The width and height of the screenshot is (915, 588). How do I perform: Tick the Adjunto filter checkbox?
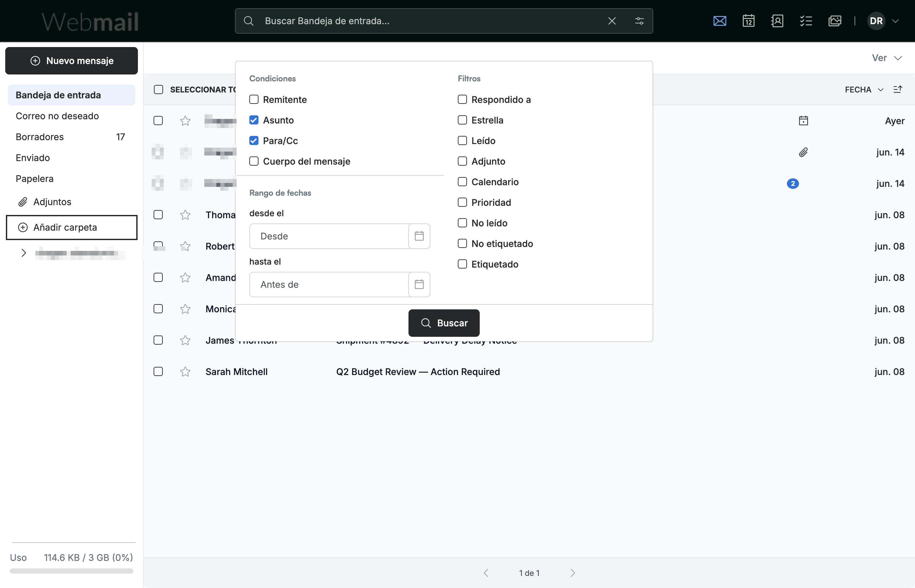pyautogui.click(x=462, y=161)
